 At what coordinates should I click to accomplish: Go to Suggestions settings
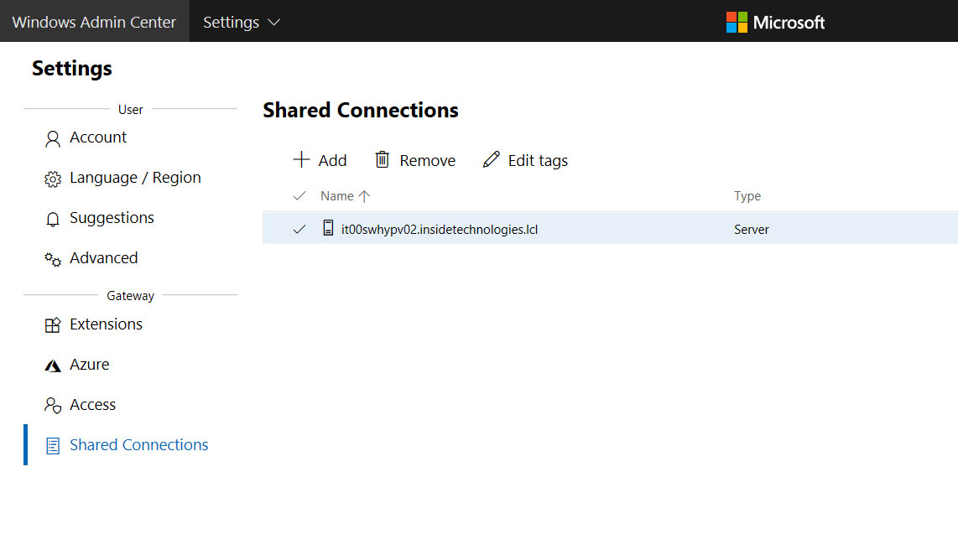[112, 218]
